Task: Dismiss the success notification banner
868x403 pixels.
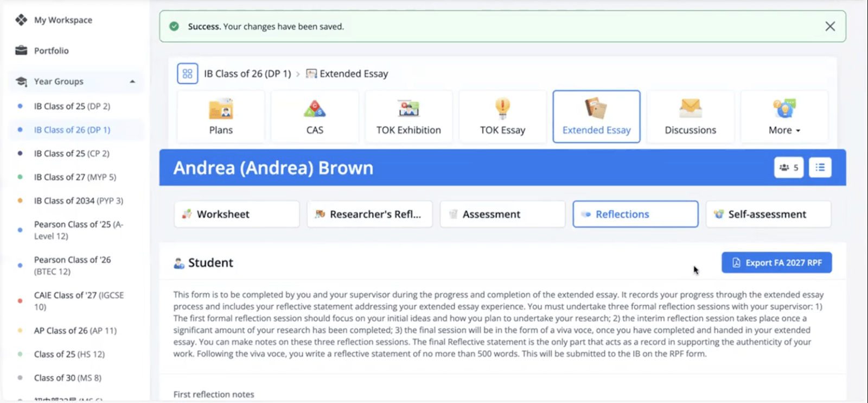Action: tap(829, 27)
